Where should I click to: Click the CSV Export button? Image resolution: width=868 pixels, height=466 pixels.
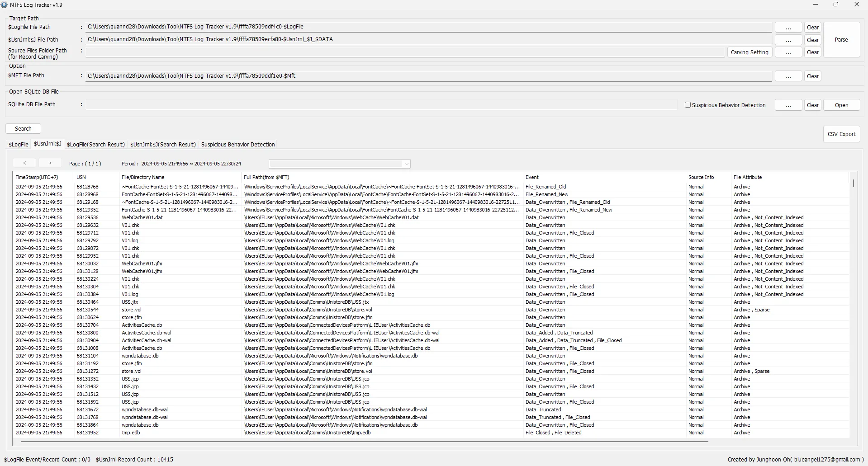841,134
